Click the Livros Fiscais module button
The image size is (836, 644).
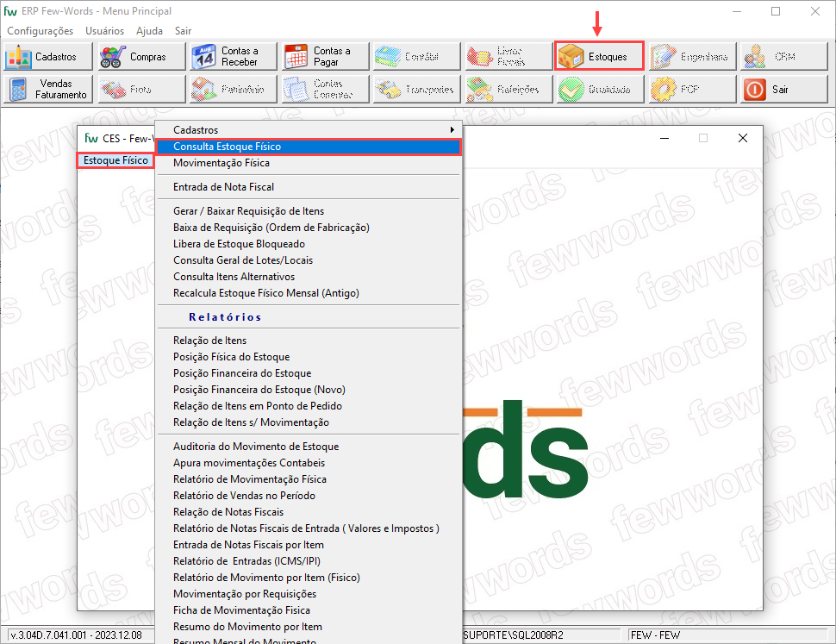coord(508,57)
